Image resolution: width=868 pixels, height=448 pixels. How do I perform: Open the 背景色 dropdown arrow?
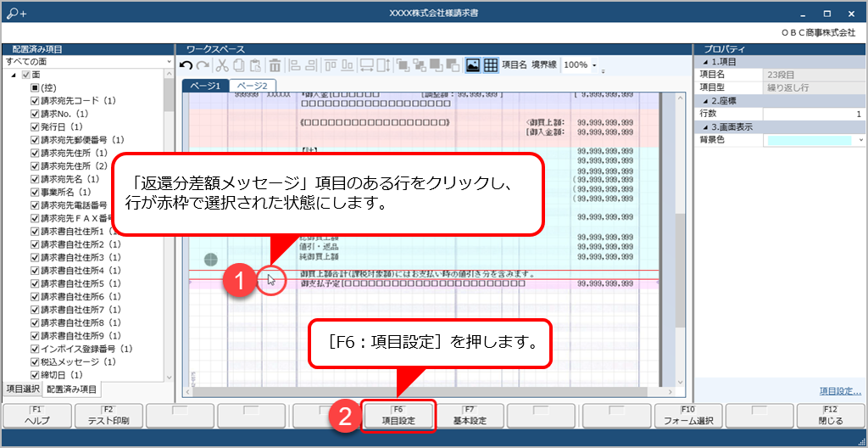point(861,140)
